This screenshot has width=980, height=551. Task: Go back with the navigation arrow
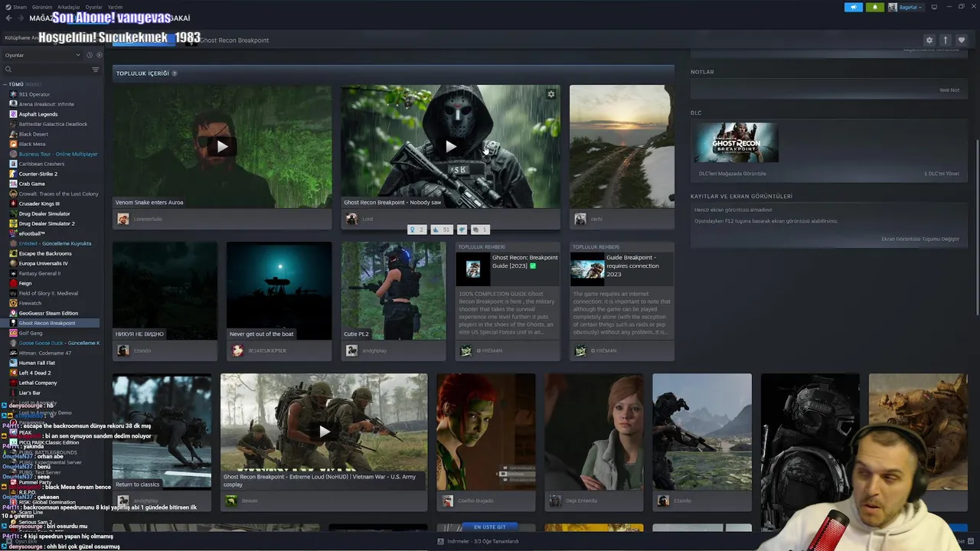tap(9, 18)
